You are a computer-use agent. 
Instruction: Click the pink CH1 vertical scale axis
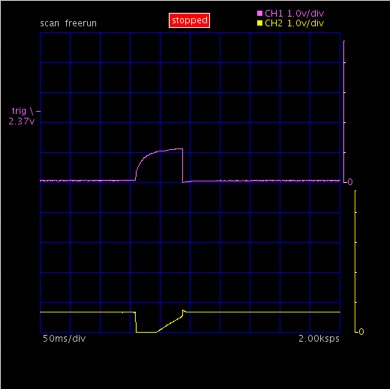point(344,111)
